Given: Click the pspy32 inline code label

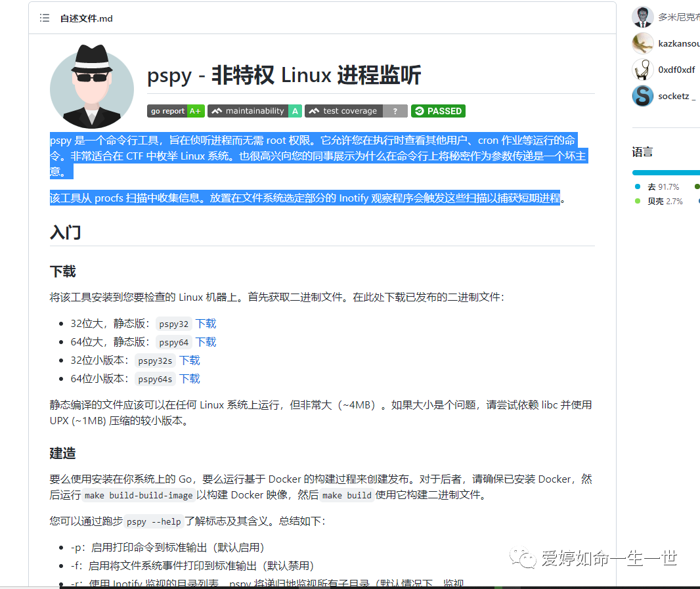Looking at the screenshot, I should [x=173, y=324].
